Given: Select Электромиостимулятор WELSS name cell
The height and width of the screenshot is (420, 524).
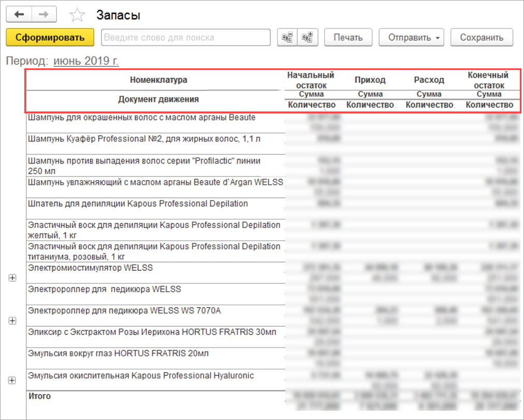Looking at the screenshot, I should click(x=156, y=272).
